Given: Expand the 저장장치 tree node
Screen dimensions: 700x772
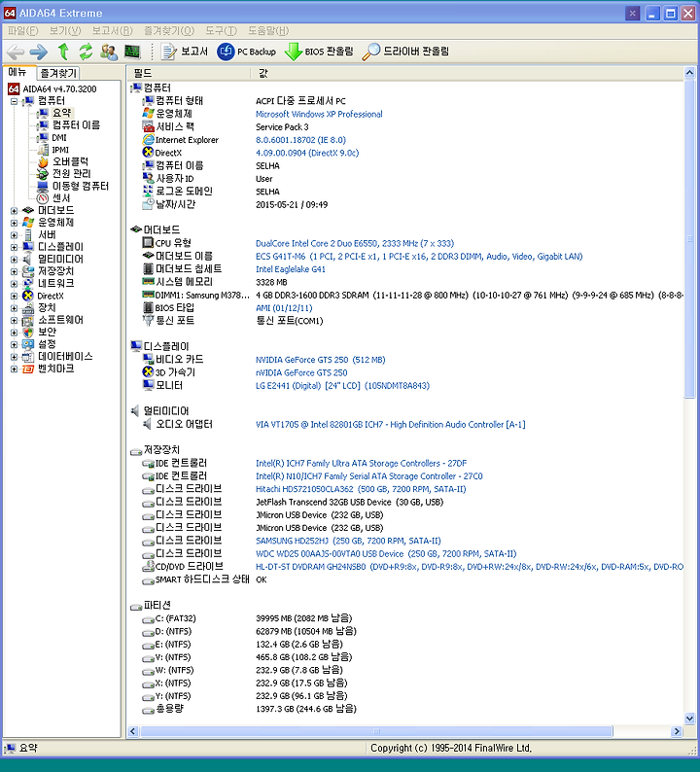Looking at the screenshot, I should (14, 271).
